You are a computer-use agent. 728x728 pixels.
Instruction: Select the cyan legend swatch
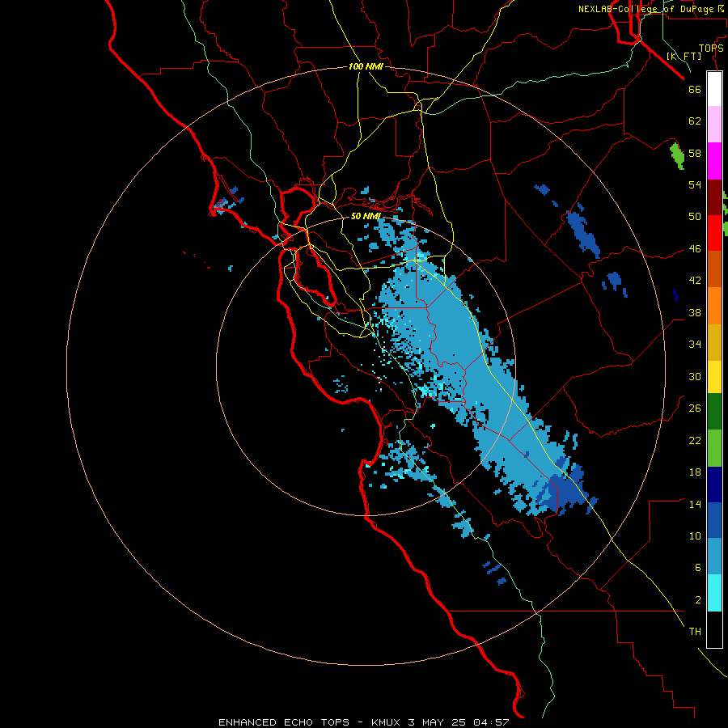point(714,593)
